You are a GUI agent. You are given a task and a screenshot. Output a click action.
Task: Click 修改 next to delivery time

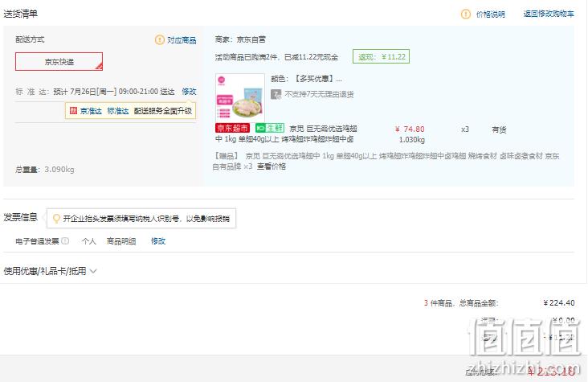[x=189, y=91]
